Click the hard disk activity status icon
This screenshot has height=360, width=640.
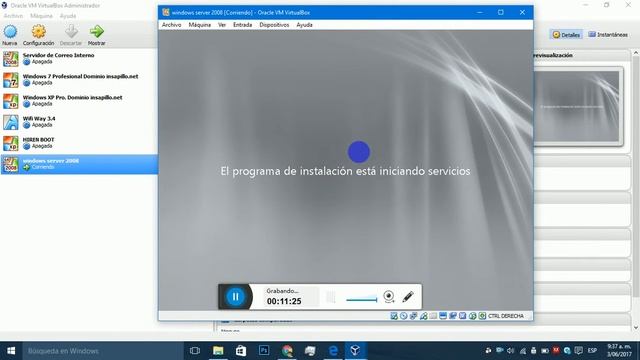click(394, 316)
